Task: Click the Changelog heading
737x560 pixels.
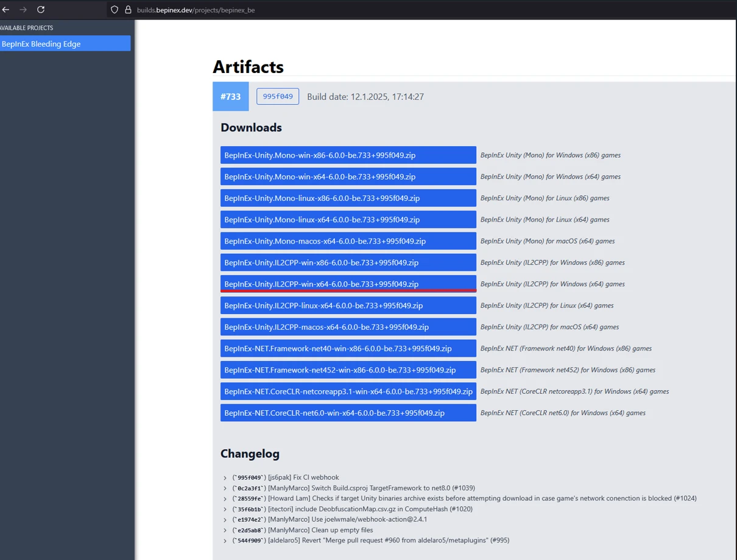Action: click(250, 454)
